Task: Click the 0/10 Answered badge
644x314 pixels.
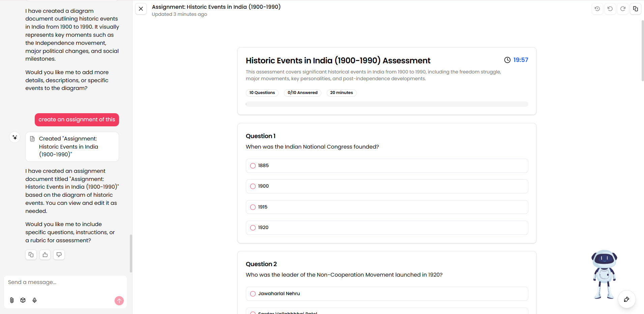Action: pos(302,93)
